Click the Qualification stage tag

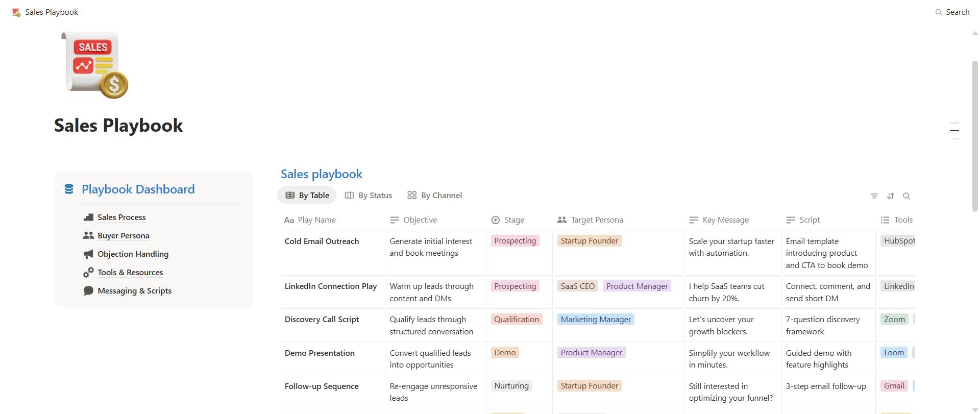[517, 320]
